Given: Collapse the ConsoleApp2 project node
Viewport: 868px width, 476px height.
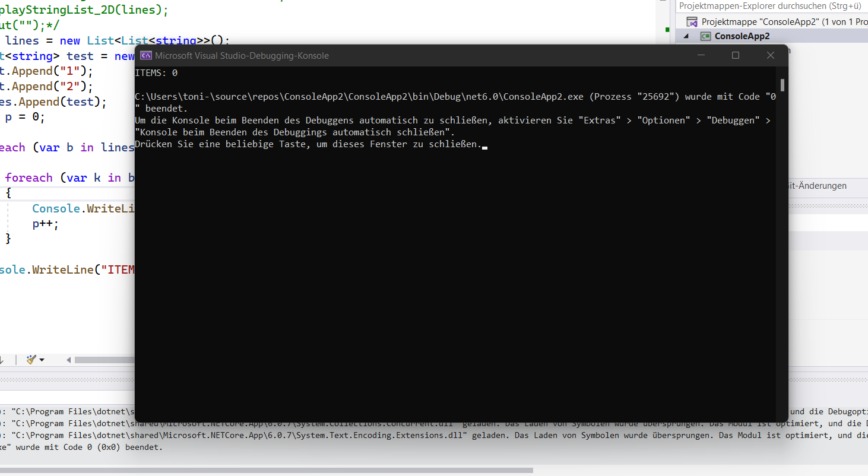Looking at the screenshot, I should pyautogui.click(x=686, y=36).
